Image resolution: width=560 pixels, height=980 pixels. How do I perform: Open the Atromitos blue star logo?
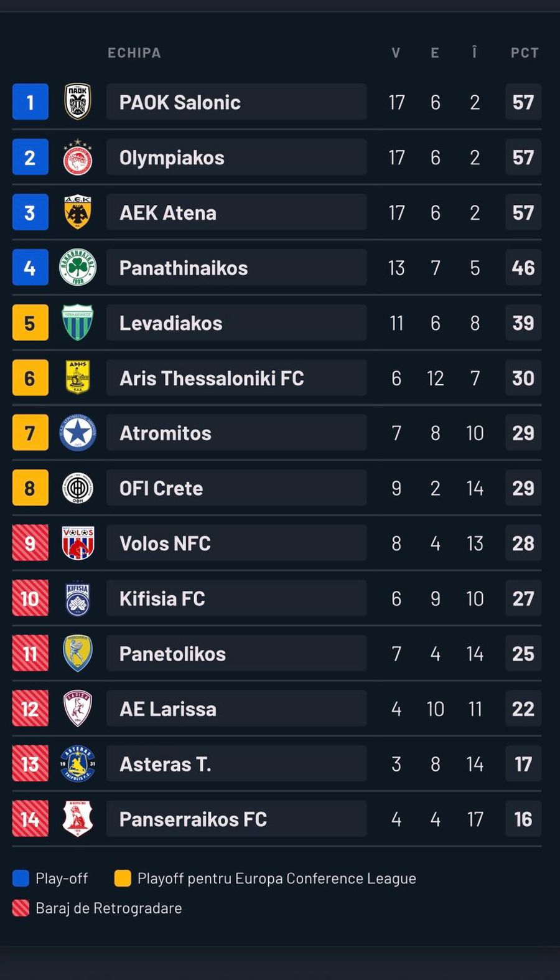pyautogui.click(x=78, y=433)
